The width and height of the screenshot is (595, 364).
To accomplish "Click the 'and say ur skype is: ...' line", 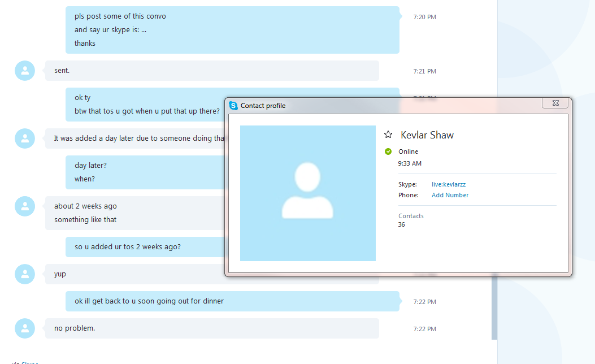I will (x=110, y=29).
